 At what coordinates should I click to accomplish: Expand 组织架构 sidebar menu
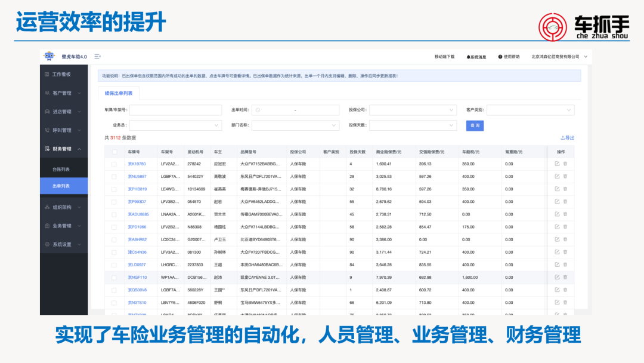pos(64,207)
